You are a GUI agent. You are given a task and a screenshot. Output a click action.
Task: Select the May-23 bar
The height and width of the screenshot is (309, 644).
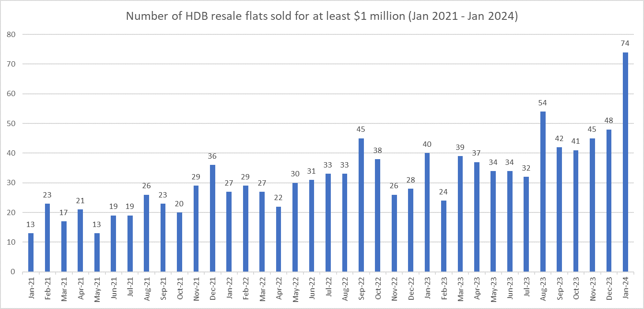(x=493, y=222)
